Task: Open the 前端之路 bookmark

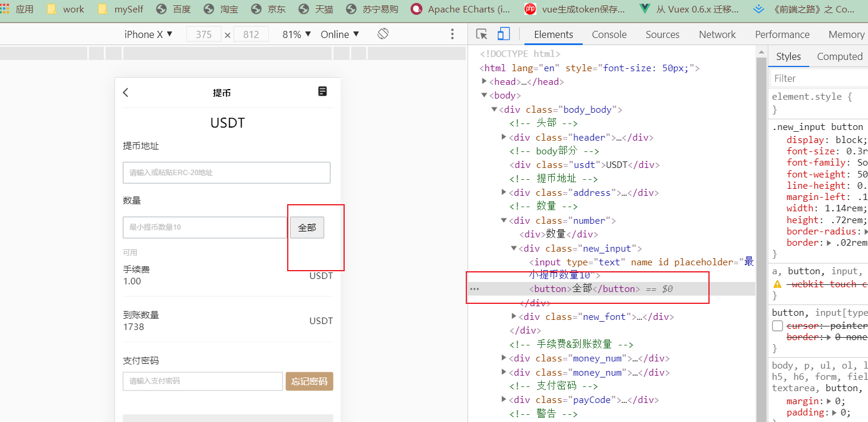Action: click(x=804, y=9)
